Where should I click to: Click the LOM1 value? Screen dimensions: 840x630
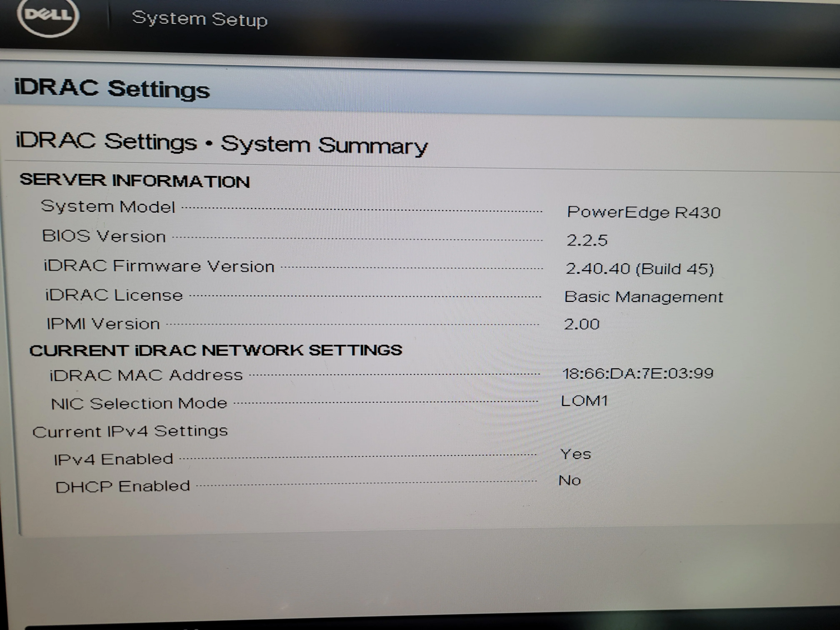(584, 401)
